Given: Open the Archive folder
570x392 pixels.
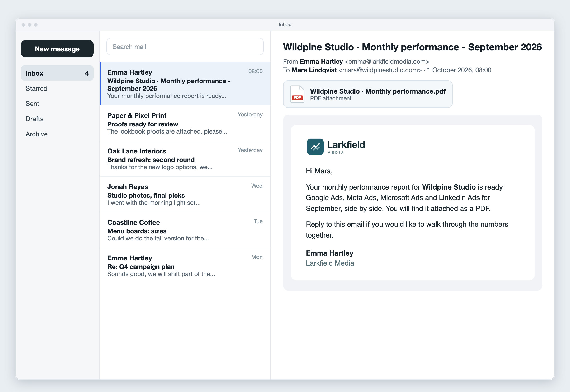Looking at the screenshot, I should pyautogui.click(x=37, y=134).
